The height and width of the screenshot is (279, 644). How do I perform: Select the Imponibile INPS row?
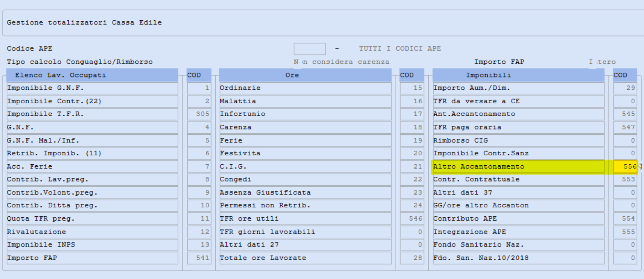click(x=92, y=245)
